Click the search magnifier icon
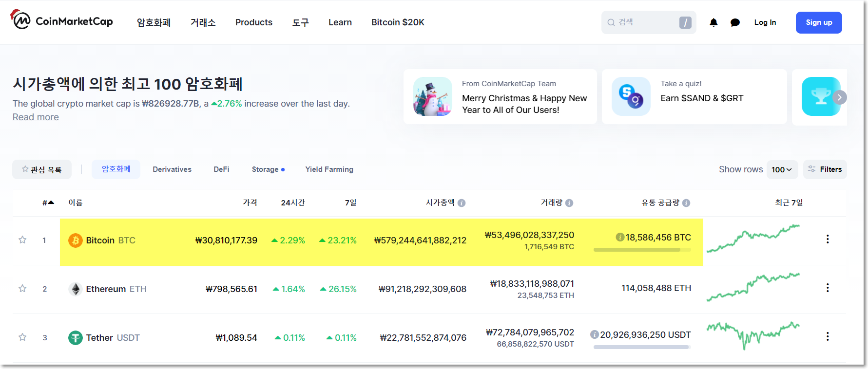This screenshot has height=369, width=868. coord(611,22)
